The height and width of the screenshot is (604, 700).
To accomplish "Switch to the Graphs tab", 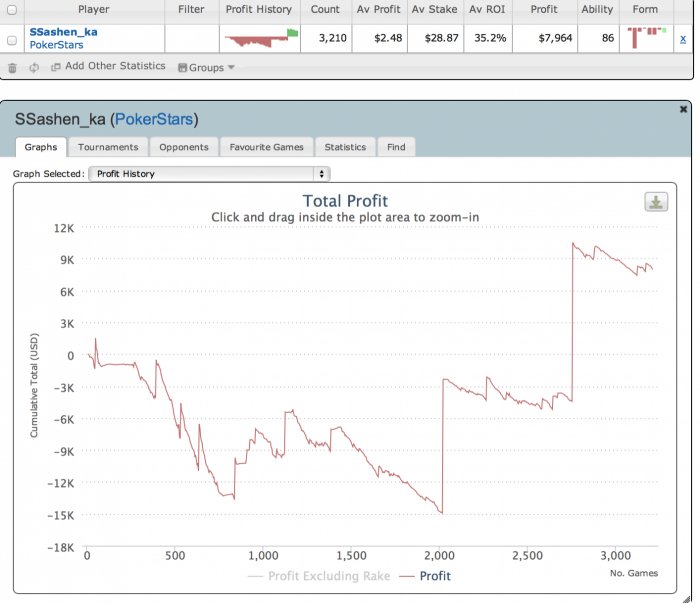I will pos(41,147).
